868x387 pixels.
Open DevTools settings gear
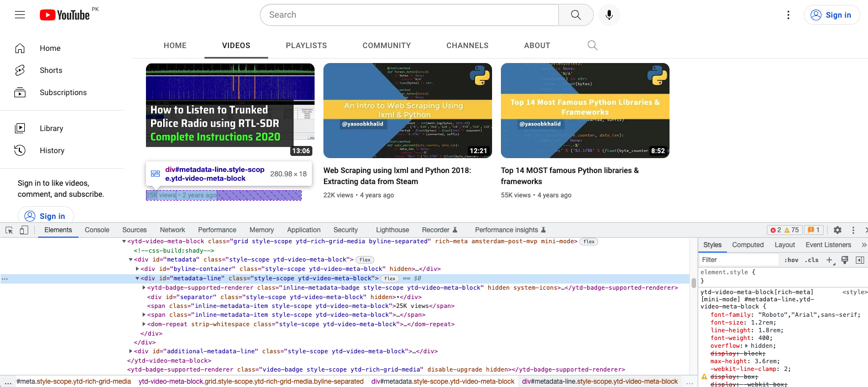tap(838, 230)
